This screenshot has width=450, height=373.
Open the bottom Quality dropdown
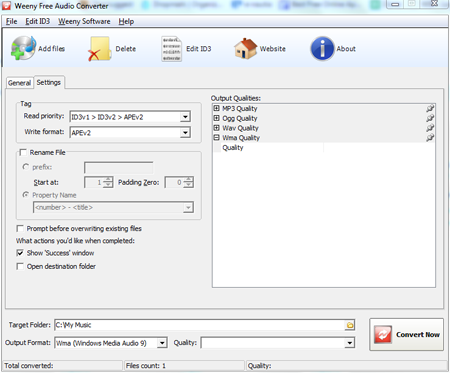tap(349, 343)
